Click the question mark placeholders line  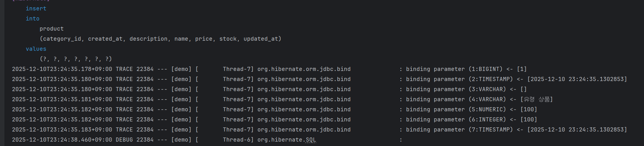[76, 59]
